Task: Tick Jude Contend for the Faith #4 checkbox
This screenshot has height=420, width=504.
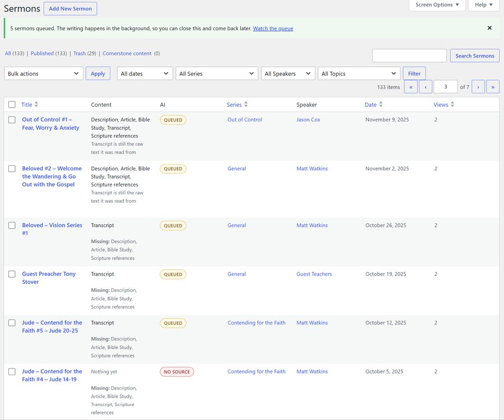Action: point(12,371)
